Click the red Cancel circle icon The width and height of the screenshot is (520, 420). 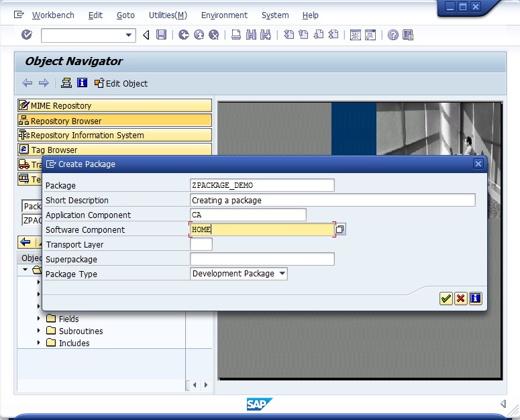coord(214,34)
